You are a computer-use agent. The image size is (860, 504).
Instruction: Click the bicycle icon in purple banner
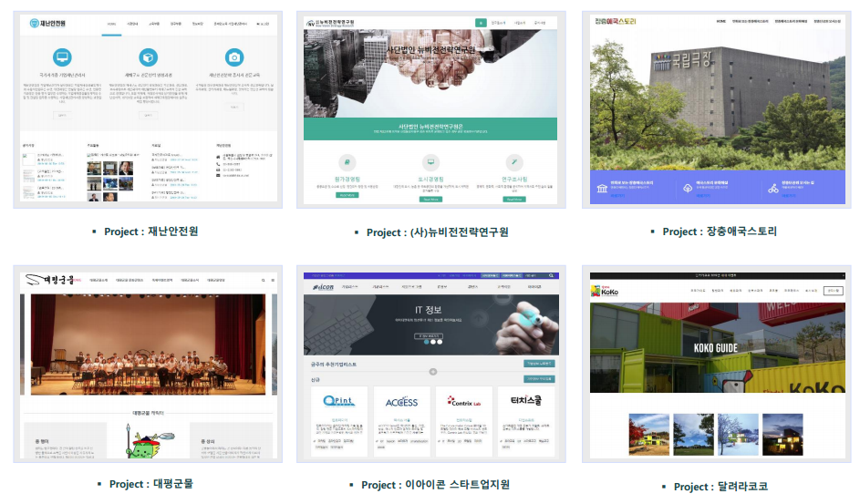coord(772,189)
